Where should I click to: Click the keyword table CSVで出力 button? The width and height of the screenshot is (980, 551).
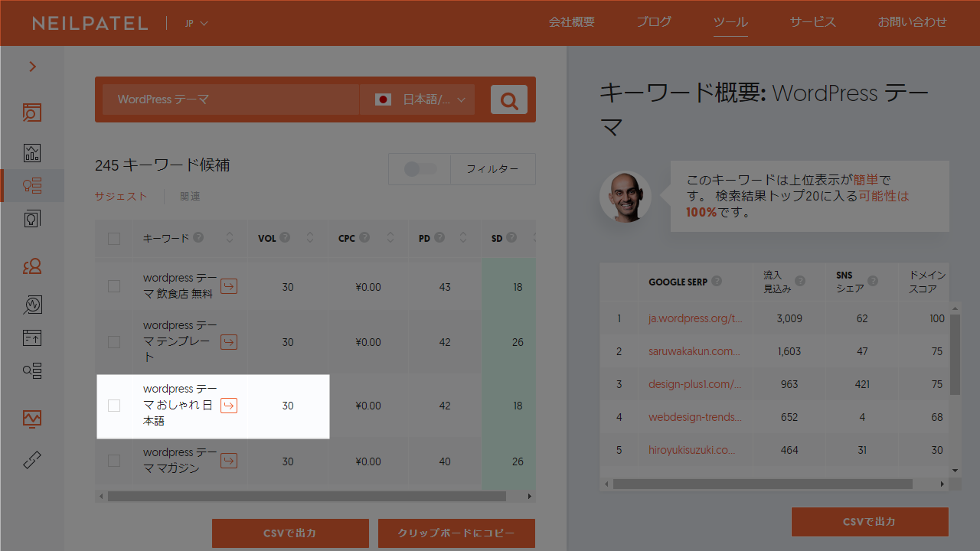click(290, 533)
